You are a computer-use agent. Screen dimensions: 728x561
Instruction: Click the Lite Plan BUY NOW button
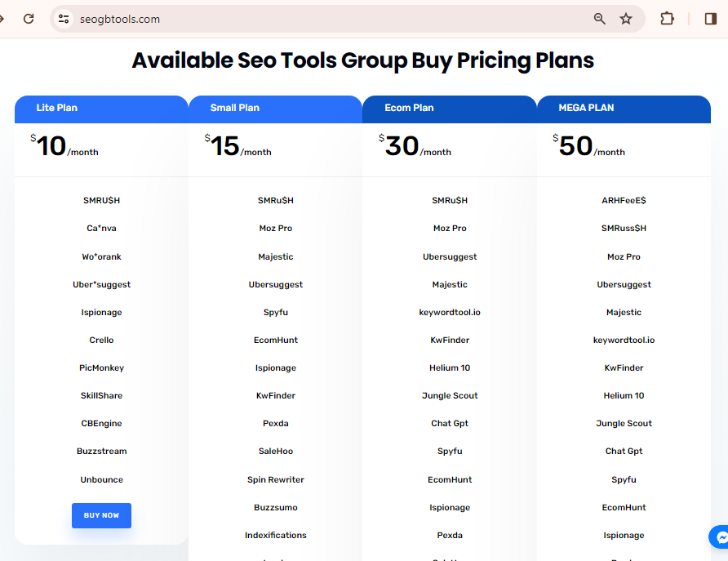[101, 515]
